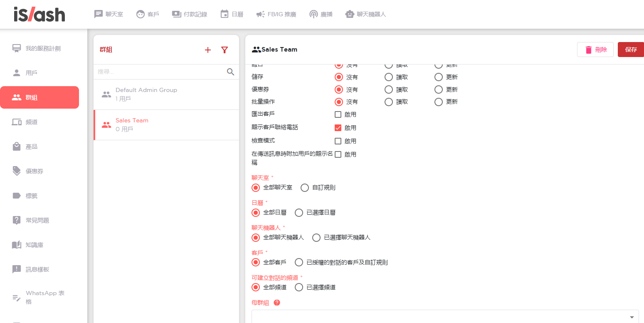
Task: Expand the 母群組 dropdown
Action: (x=445, y=316)
